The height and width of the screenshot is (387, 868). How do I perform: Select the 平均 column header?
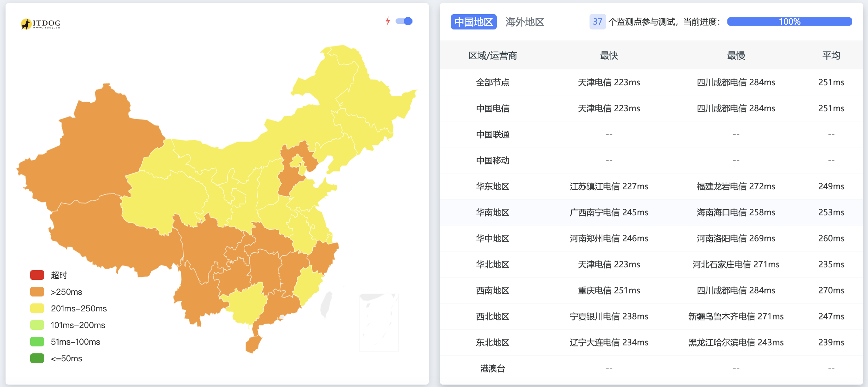831,55
